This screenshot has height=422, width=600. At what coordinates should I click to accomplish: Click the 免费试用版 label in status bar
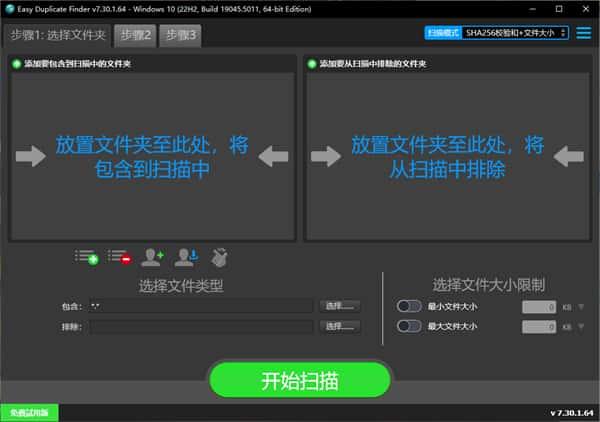pyautogui.click(x=29, y=413)
